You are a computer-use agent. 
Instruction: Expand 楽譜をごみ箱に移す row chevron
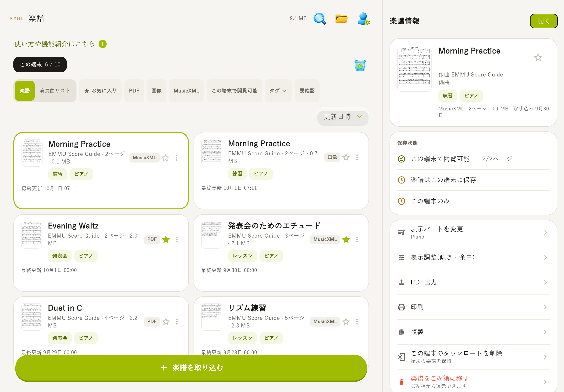pos(545,382)
